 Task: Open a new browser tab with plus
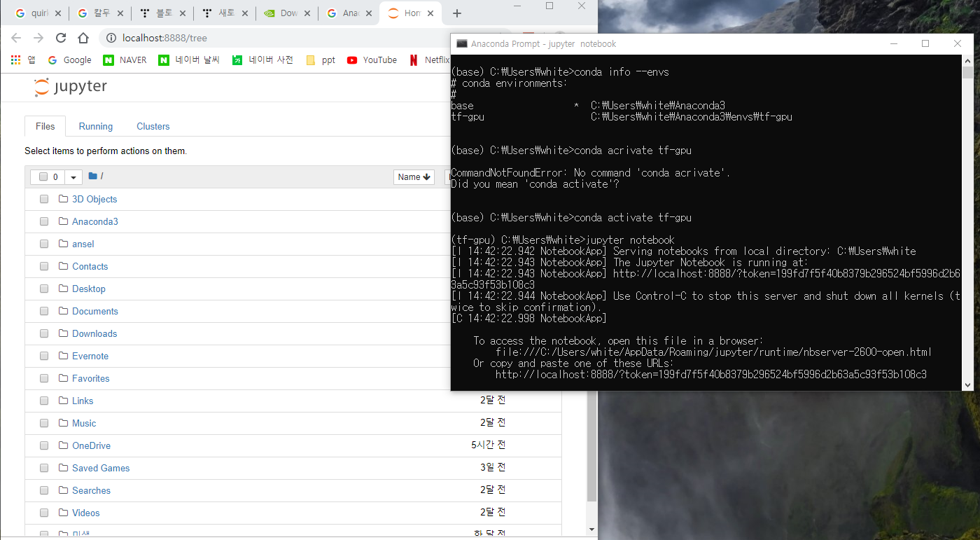457,13
